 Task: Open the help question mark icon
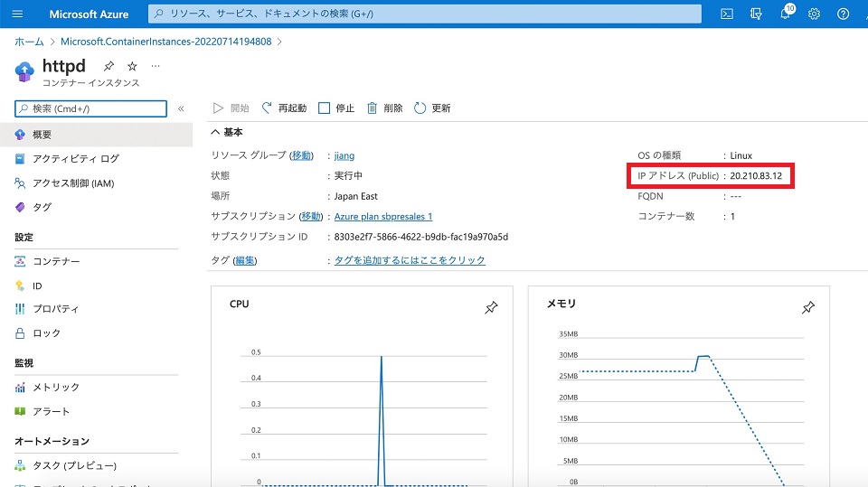843,14
